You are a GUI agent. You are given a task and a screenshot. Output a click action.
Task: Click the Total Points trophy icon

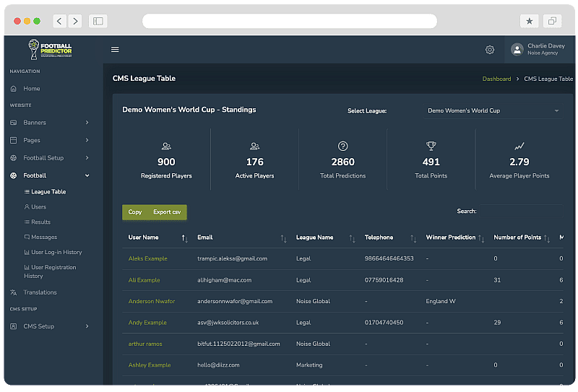[431, 147]
